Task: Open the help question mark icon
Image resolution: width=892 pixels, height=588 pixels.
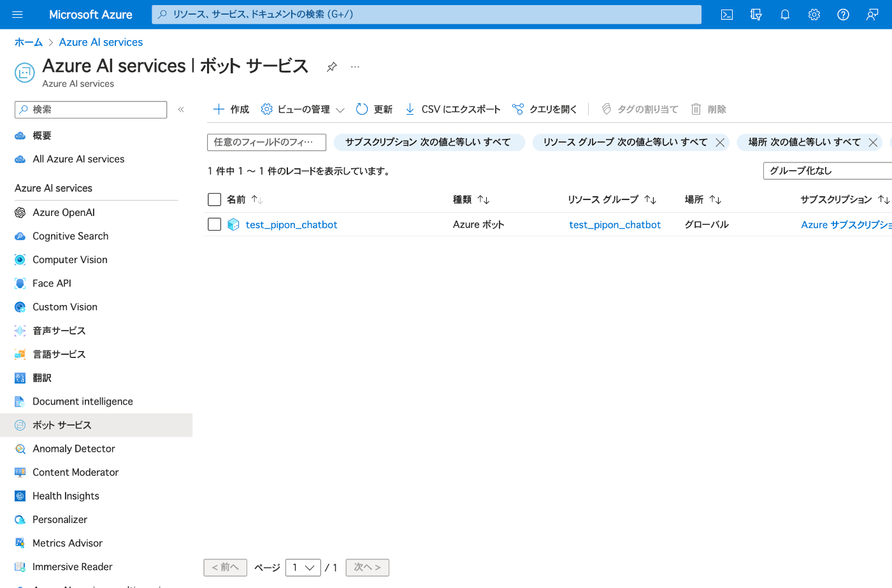Action: tap(843, 15)
